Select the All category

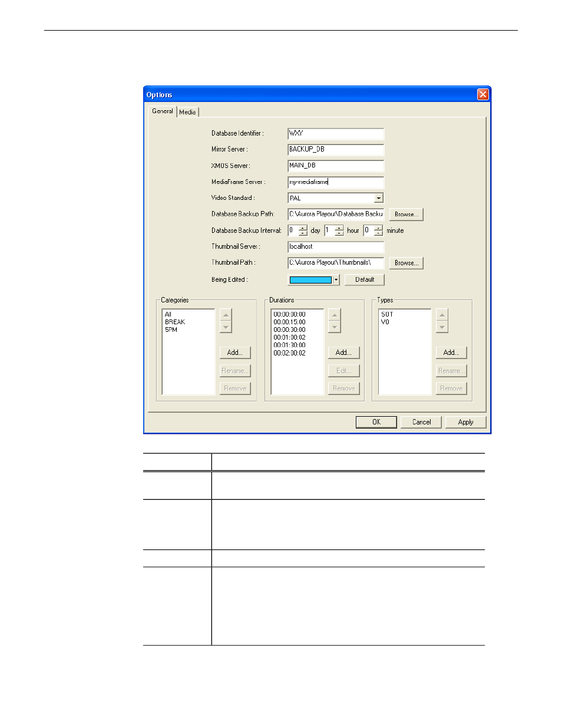click(168, 315)
